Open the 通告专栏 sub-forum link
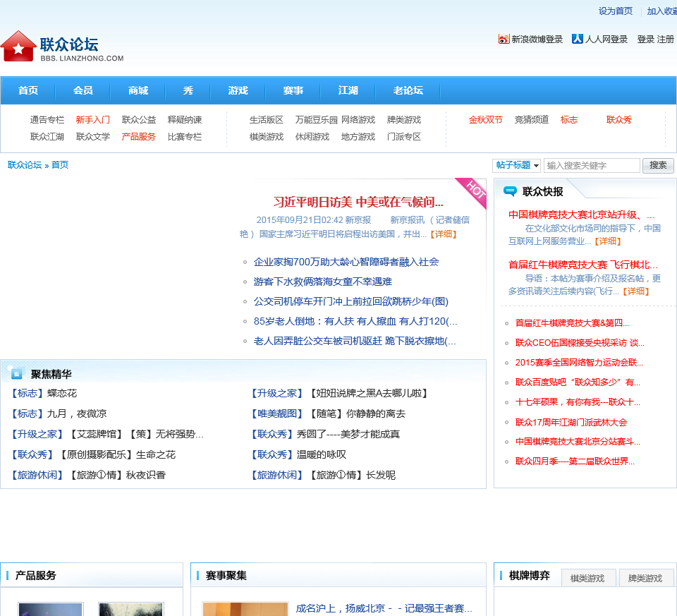Image resolution: width=677 pixels, height=616 pixels. pyautogui.click(x=47, y=120)
